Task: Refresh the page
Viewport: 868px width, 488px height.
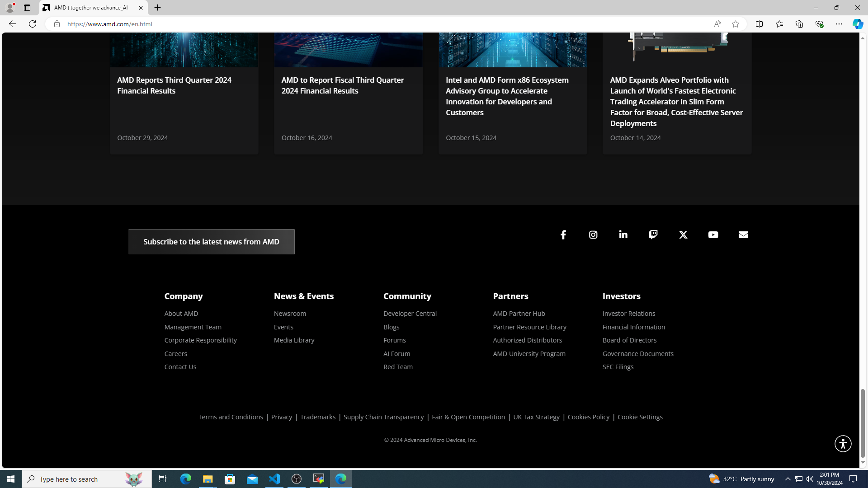Action: (x=33, y=24)
